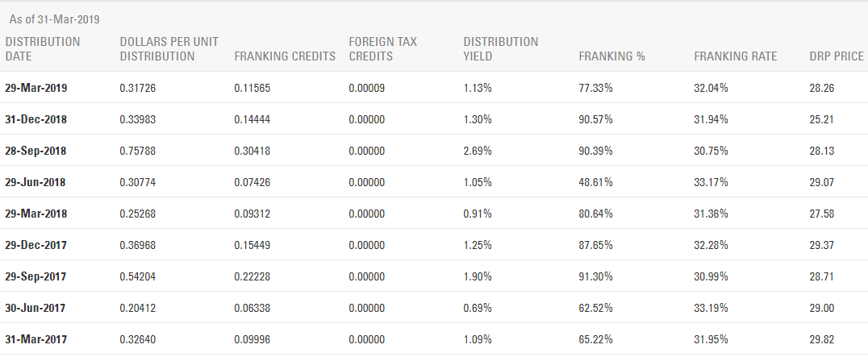868x357 pixels.
Task: Click the Distribution Date column header
Action: point(43,49)
